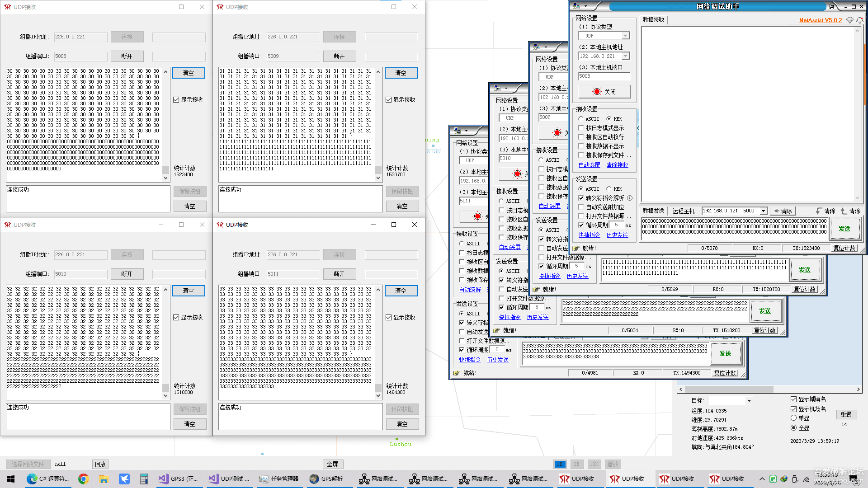
Task: Click the info icon next to 转义符指令解析
Action: 630,198
